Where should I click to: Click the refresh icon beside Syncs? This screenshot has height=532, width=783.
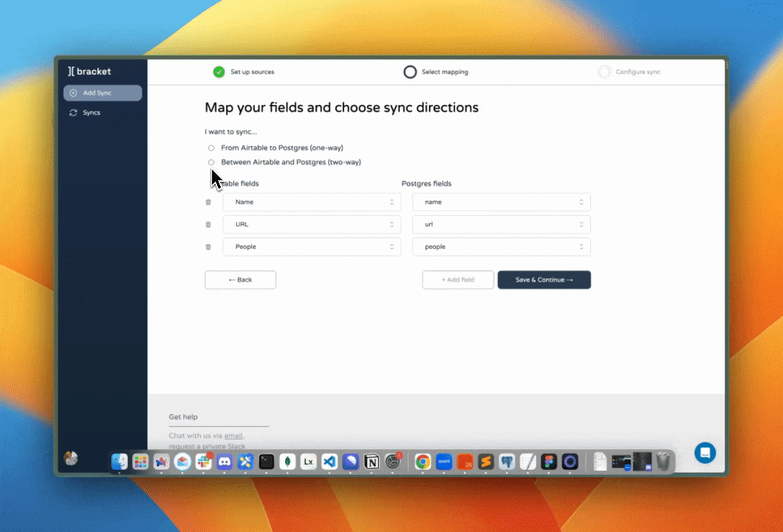pos(73,113)
